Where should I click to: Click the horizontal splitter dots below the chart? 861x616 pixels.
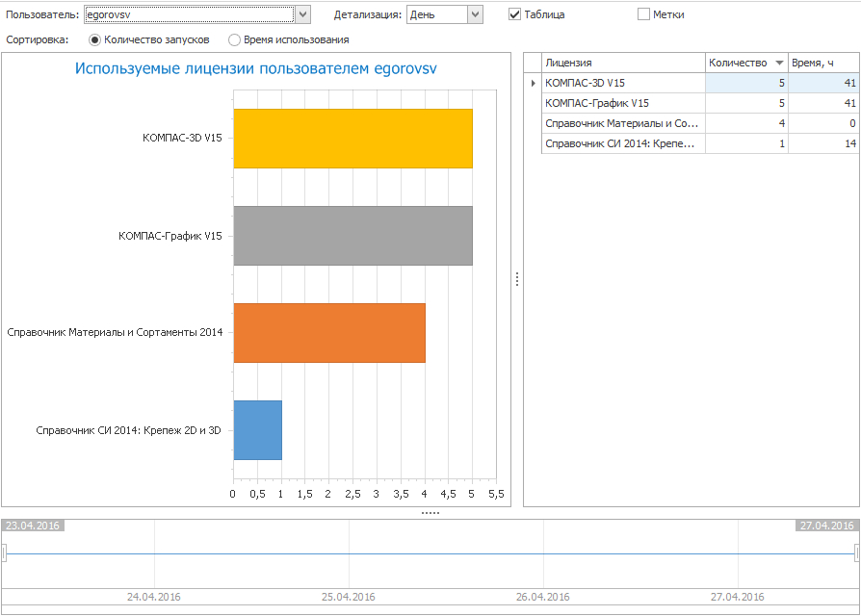click(430, 513)
